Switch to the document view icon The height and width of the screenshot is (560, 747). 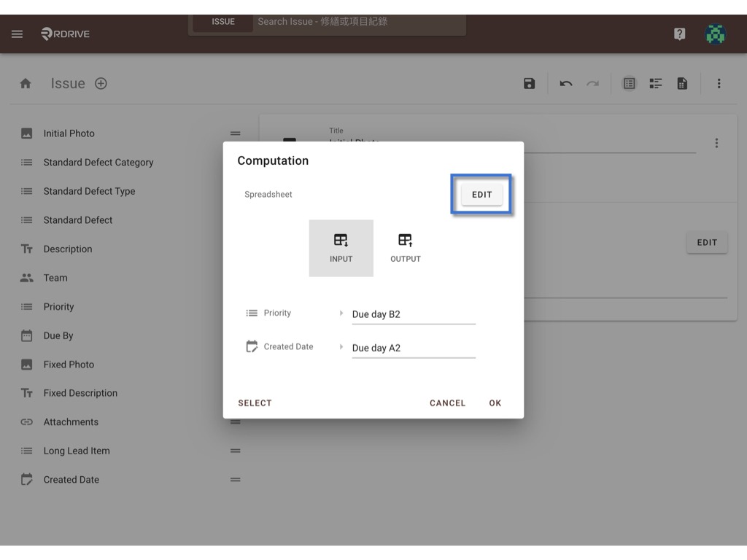tap(682, 84)
